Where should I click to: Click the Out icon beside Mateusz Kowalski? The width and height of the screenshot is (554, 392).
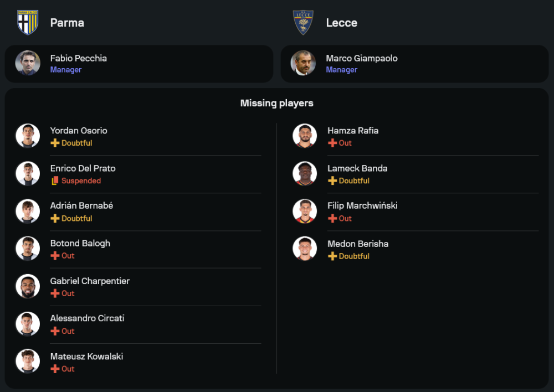(x=55, y=369)
